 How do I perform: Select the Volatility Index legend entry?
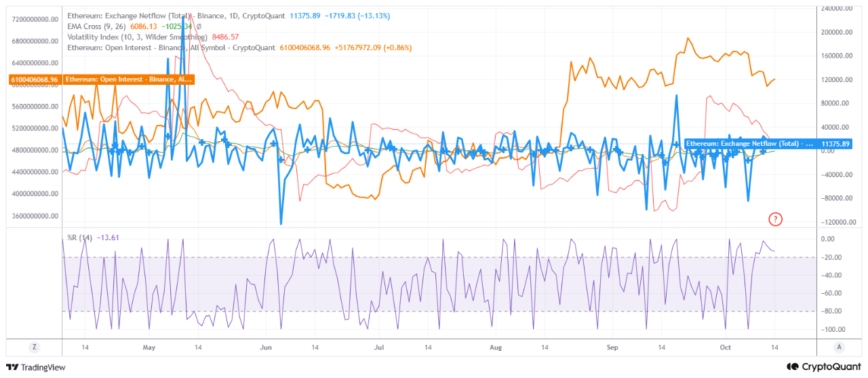(137, 37)
